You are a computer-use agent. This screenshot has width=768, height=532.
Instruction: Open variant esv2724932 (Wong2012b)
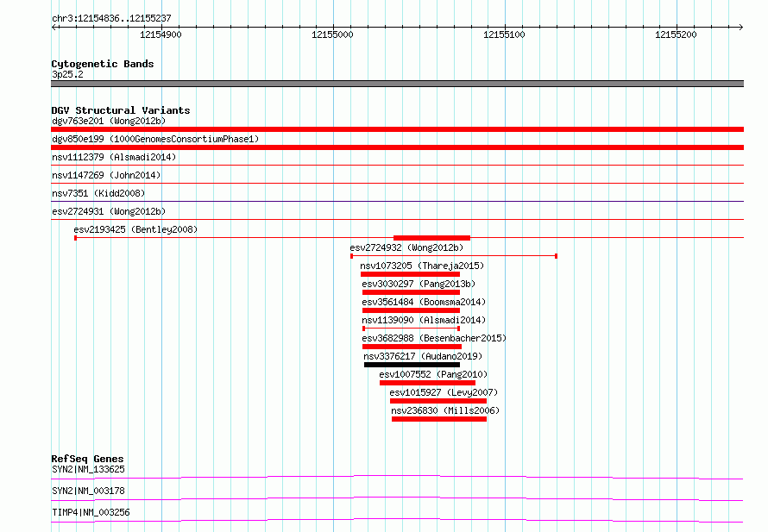click(406, 247)
